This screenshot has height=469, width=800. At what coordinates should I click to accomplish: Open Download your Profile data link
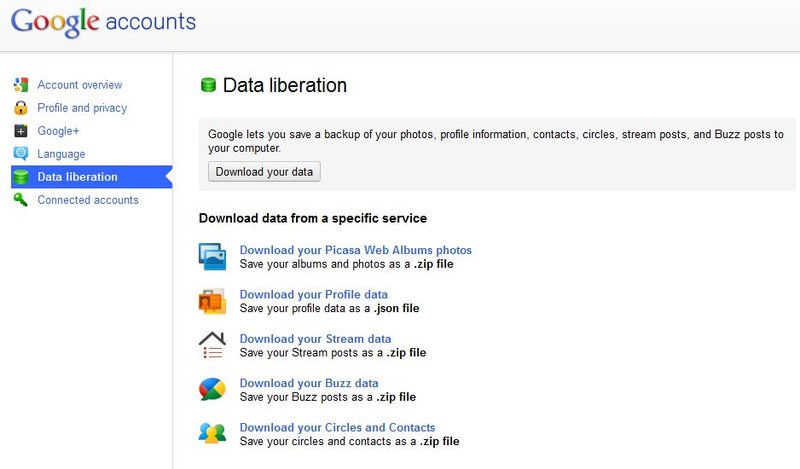coord(314,294)
